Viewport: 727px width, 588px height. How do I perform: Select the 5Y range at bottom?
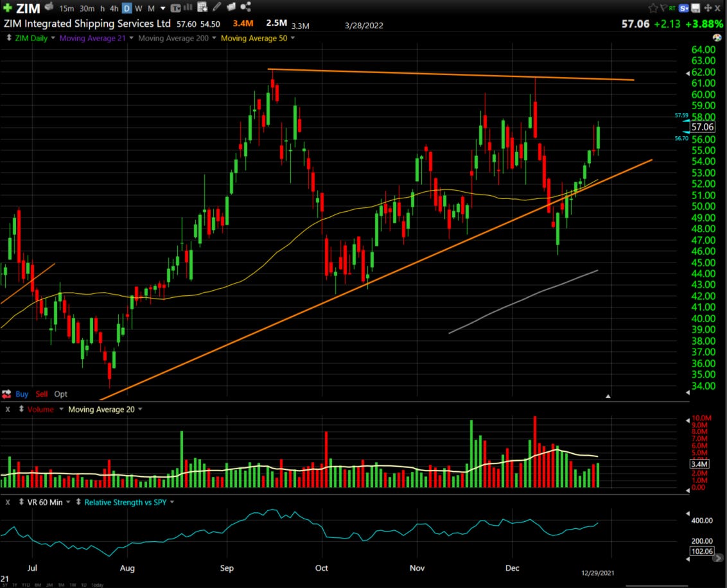click(x=4, y=585)
